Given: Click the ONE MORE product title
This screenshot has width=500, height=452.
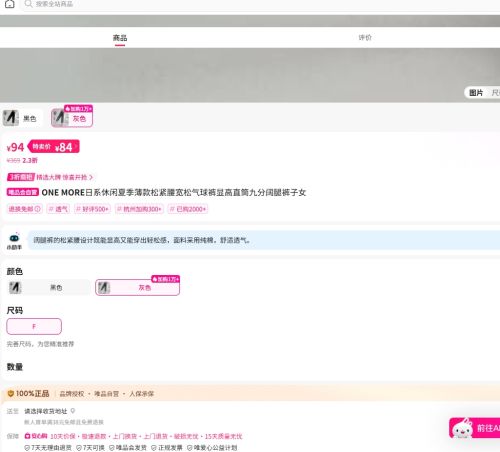Looking at the screenshot, I should [x=174, y=192].
